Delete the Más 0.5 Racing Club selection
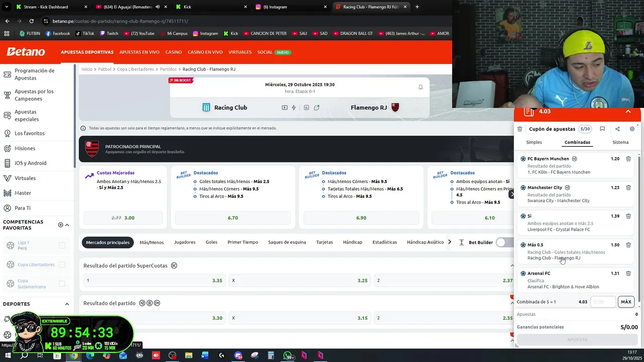 point(628,245)
